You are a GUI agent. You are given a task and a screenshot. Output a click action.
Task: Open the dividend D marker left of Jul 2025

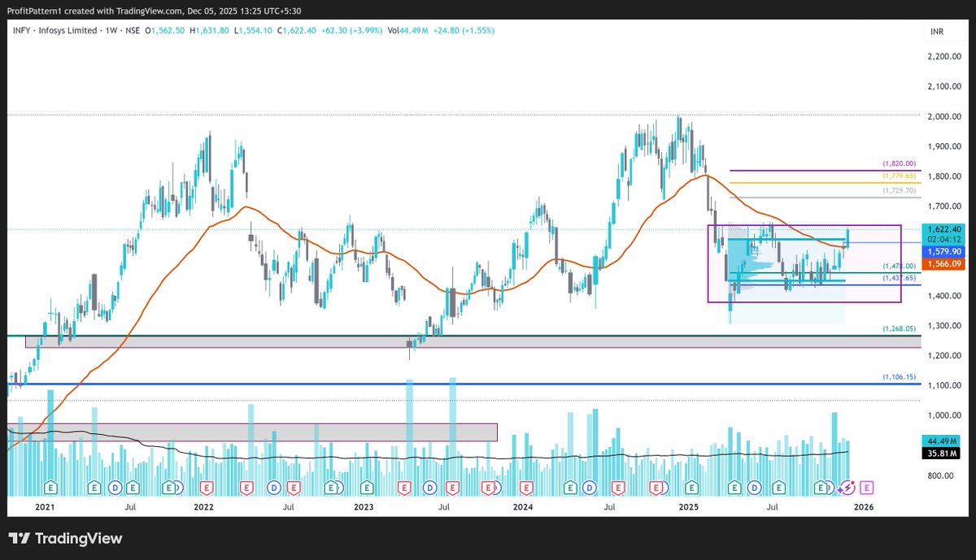click(x=754, y=488)
